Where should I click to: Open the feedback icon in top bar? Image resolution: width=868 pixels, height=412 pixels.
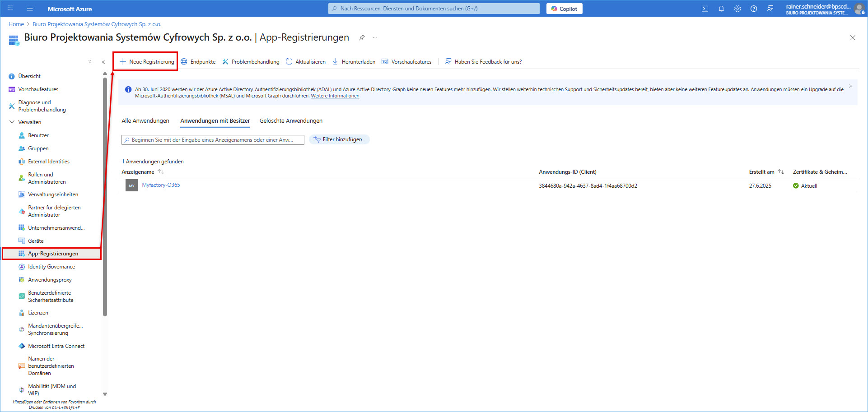click(770, 9)
